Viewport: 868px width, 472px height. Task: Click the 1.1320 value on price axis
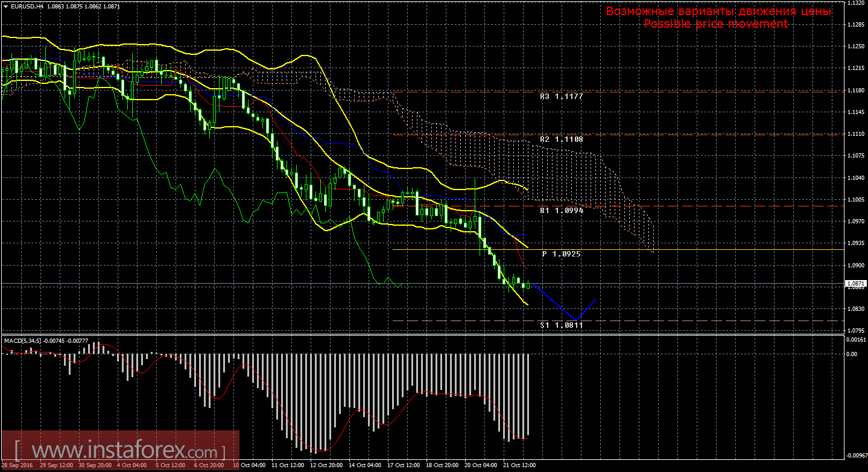[x=855, y=3]
